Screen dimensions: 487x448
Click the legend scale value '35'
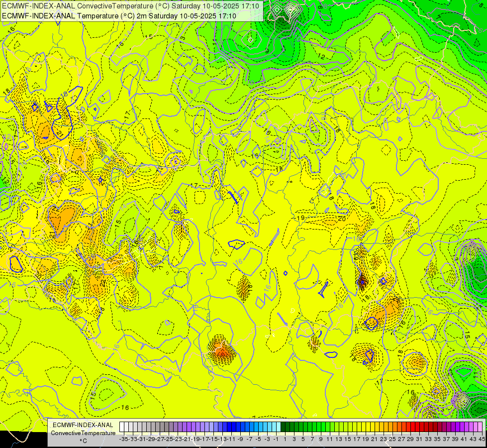[437, 440]
